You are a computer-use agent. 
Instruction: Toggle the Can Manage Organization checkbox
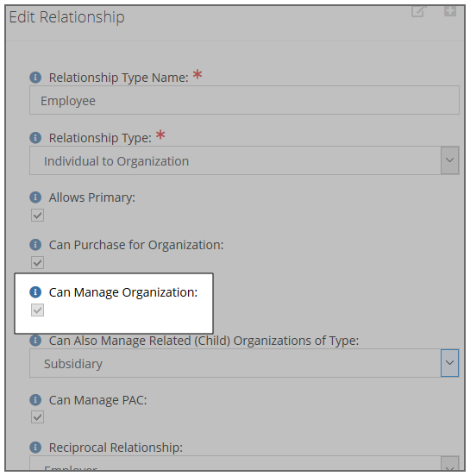[37, 310]
